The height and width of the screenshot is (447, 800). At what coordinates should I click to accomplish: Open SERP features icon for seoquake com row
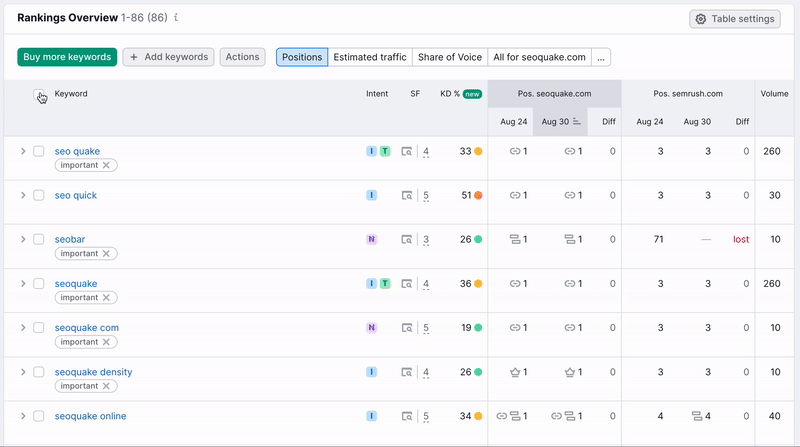coord(407,328)
